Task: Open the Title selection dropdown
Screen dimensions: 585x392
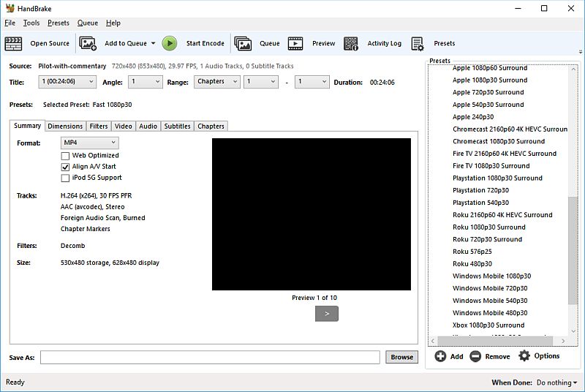Action: 67,82
